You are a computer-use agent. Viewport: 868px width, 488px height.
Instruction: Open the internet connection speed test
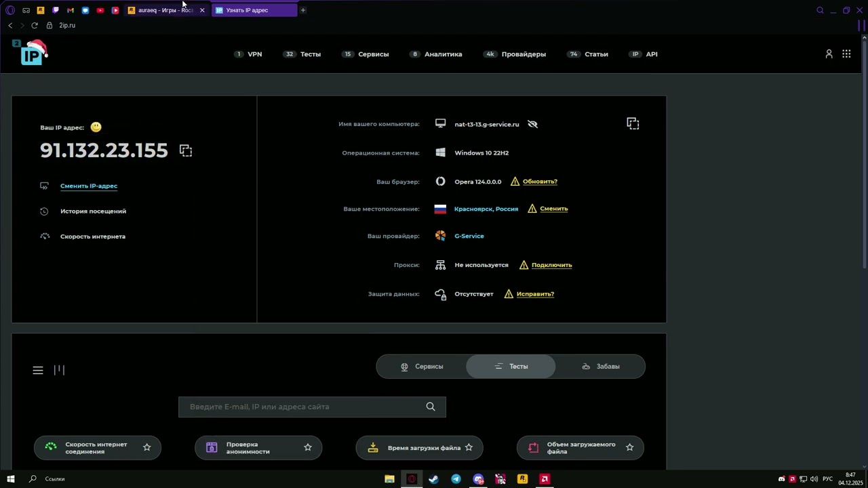[x=97, y=447]
